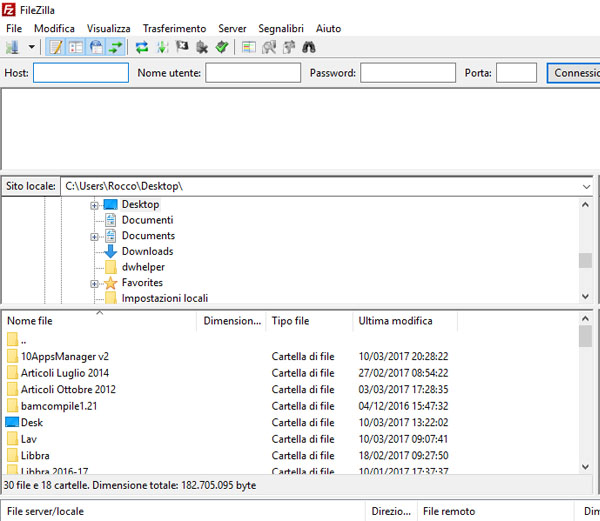This screenshot has height=521, width=600.
Task: Click the Downloads blue arrow icon
Action: 111,251
